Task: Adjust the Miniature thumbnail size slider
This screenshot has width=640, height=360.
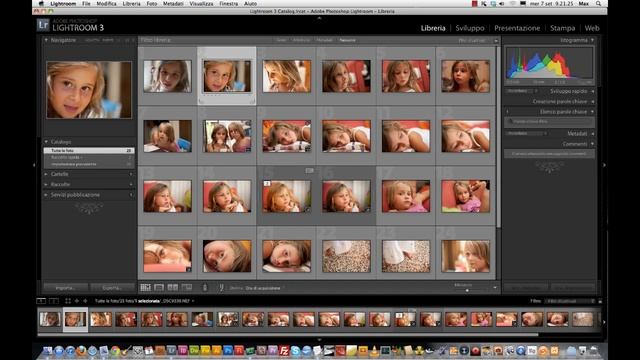Action: point(467,290)
